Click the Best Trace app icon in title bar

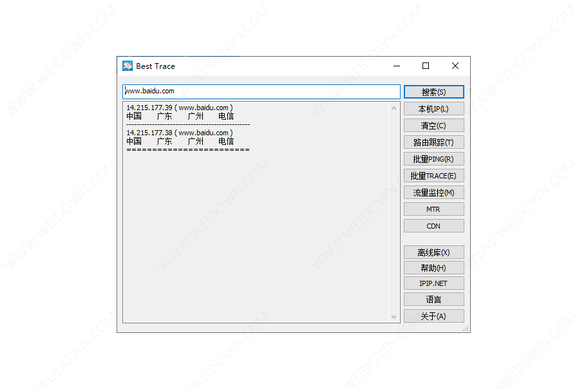click(128, 66)
